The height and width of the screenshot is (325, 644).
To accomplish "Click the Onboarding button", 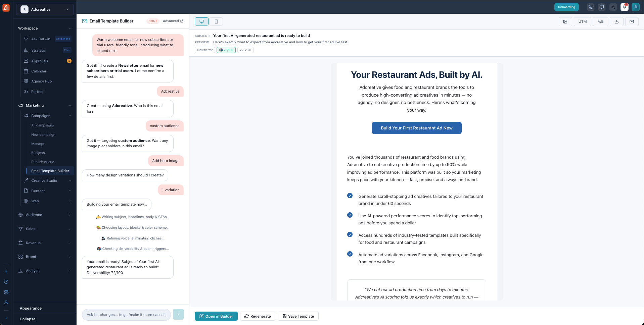I will [x=566, y=7].
